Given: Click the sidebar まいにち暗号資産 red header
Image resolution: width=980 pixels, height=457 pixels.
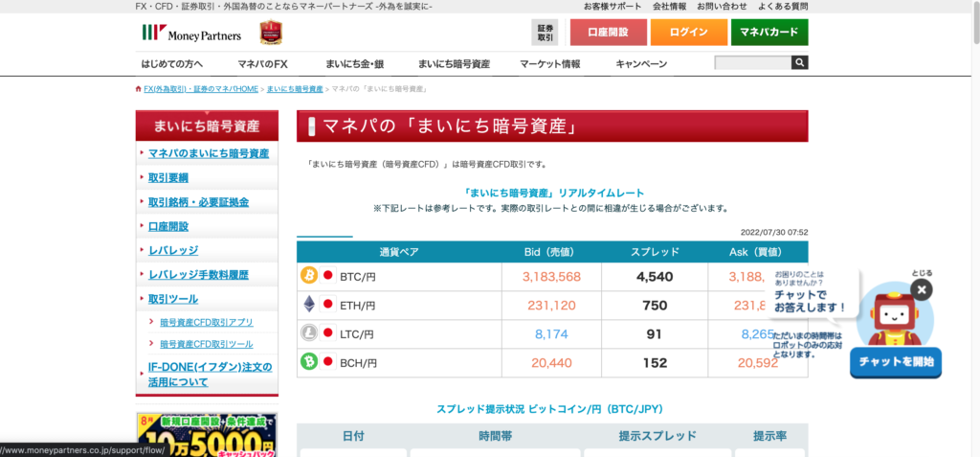Looking at the screenshot, I should pos(207,126).
